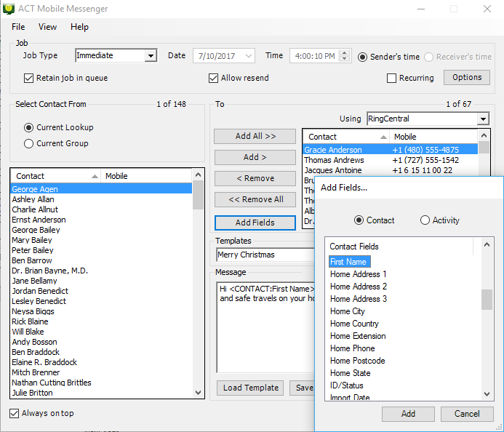Sort To list by Contact column header
The height and width of the screenshot is (432, 504).
(346, 137)
